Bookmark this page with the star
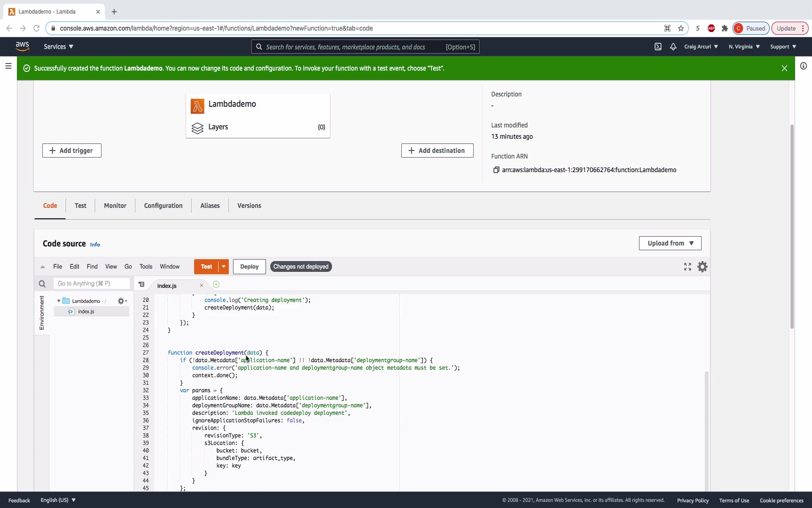Image resolution: width=812 pixels, height=508 pixels. tap(681, 28)
